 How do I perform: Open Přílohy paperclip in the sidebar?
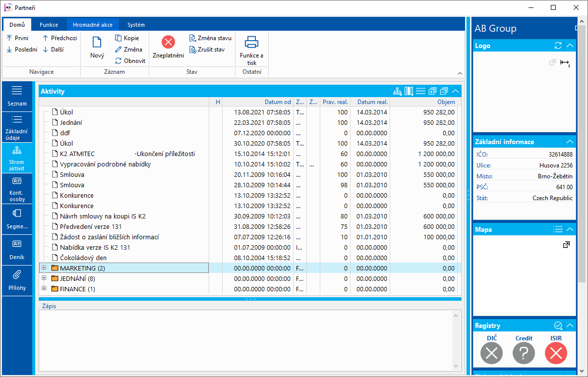[17, 280]
